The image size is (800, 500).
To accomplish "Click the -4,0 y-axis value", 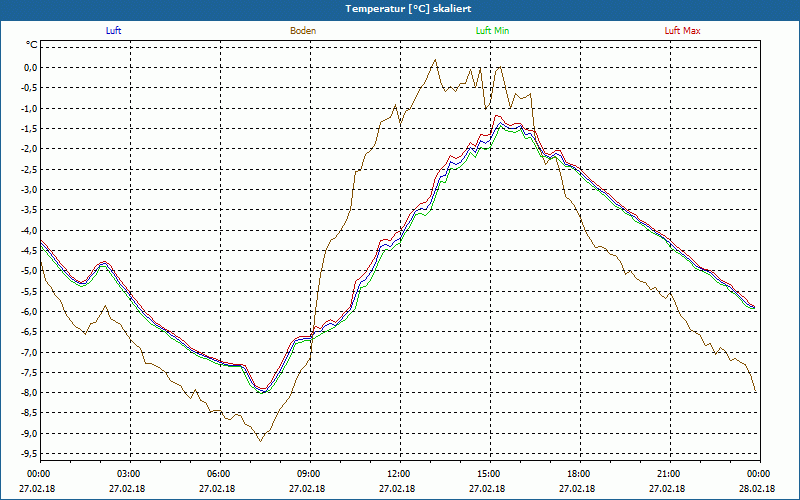I will [x=29, y=230].
